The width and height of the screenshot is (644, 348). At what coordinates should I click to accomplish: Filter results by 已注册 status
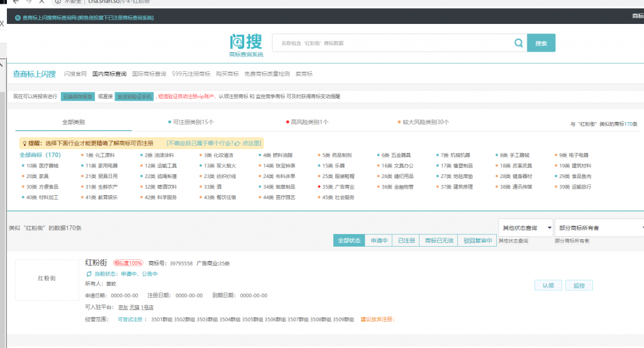pos(406,240)
